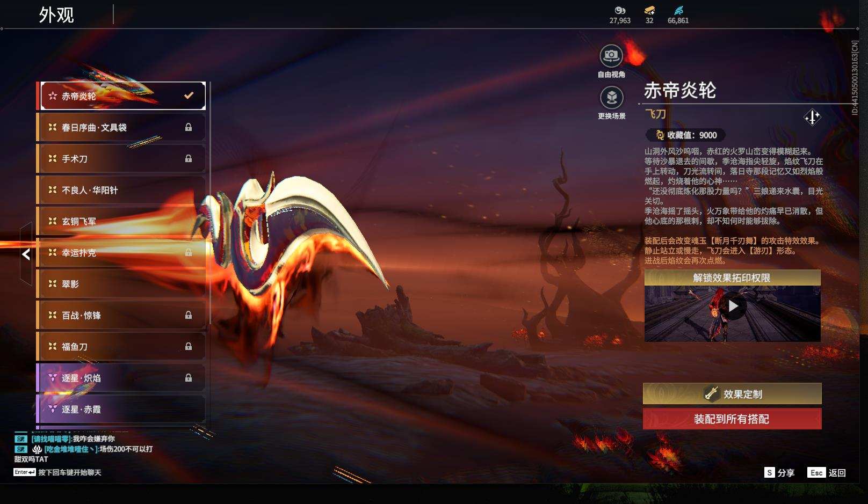
Task: Click the free camera view icon
Action: coord(611,55)
